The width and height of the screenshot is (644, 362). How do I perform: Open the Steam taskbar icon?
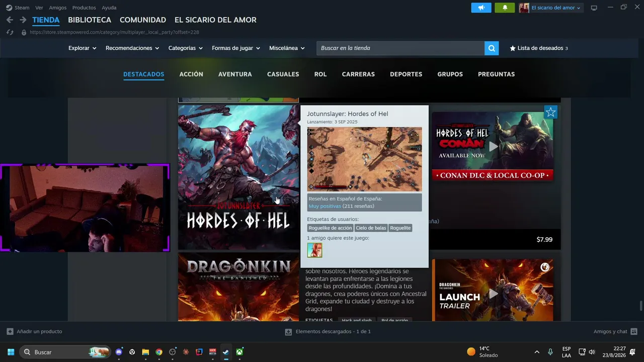226,352
